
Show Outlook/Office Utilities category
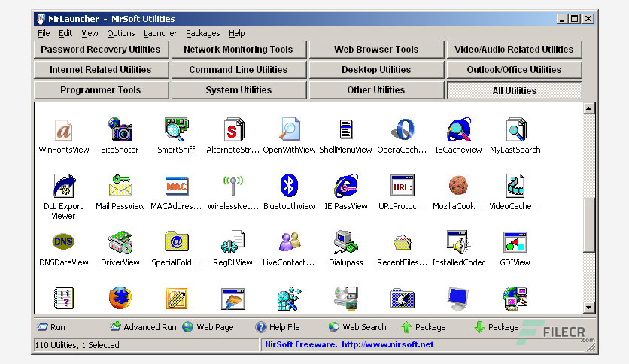pyautogui.click(x=515, y=70)
